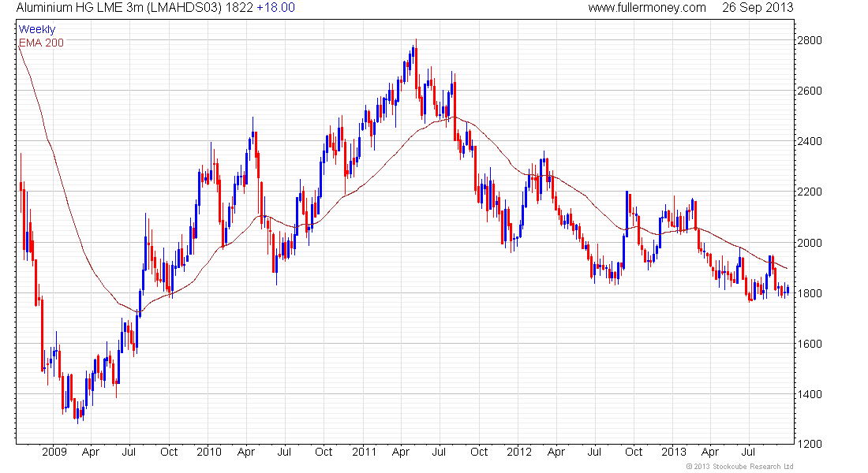Click the 'Apr' label following 2012
The image size is (868, 473).
[x=556, y=453]
